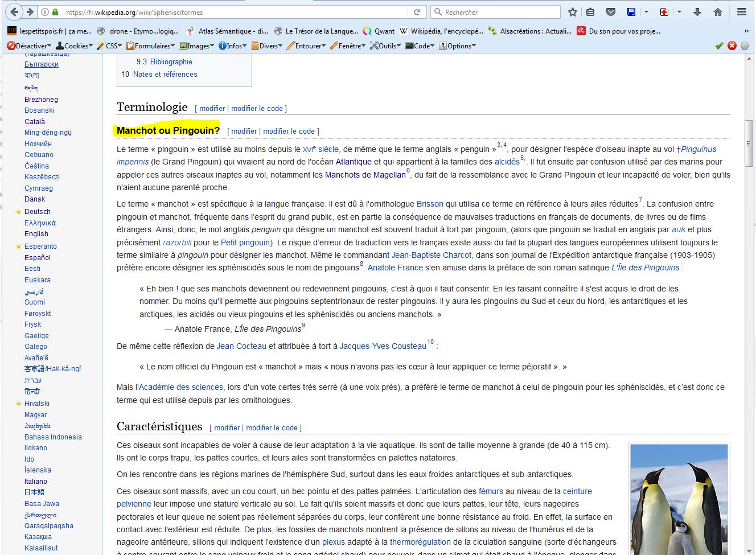Screen dimensions: 756x555
Task: Open the Images toolbar menu
Action: pyautogui.click(x=196, y=46)
